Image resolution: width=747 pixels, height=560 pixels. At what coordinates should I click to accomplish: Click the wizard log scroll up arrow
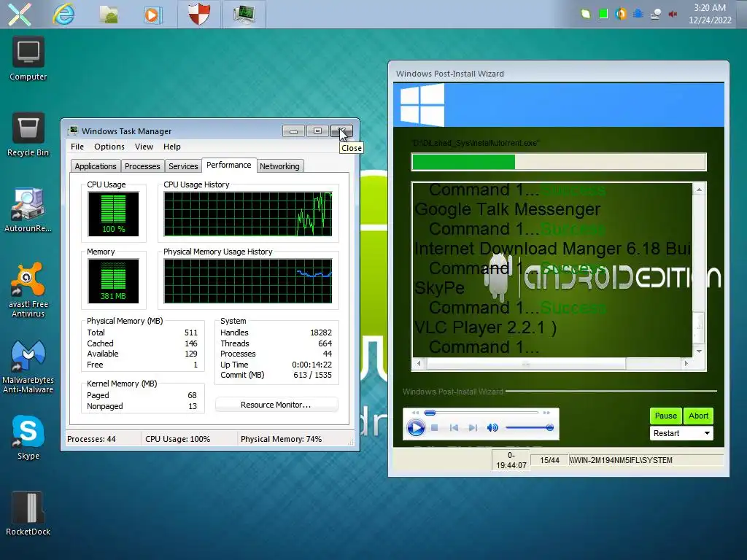[x=699, y=190]
